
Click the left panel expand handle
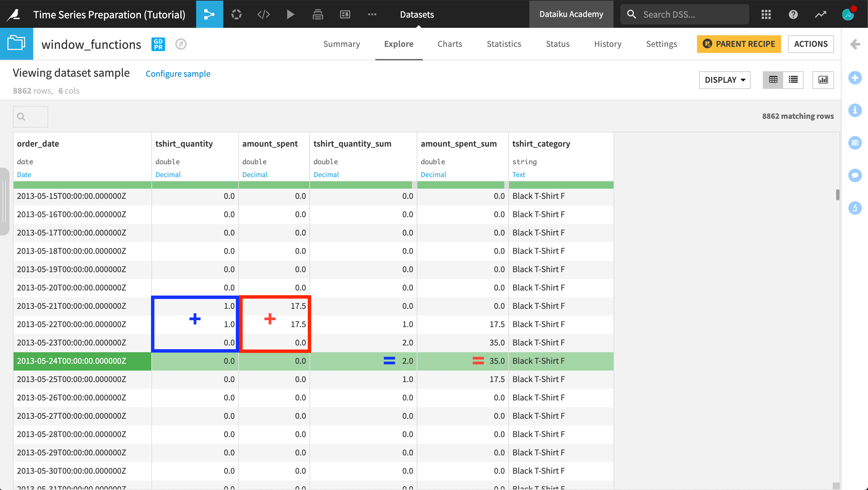[4, 201]
